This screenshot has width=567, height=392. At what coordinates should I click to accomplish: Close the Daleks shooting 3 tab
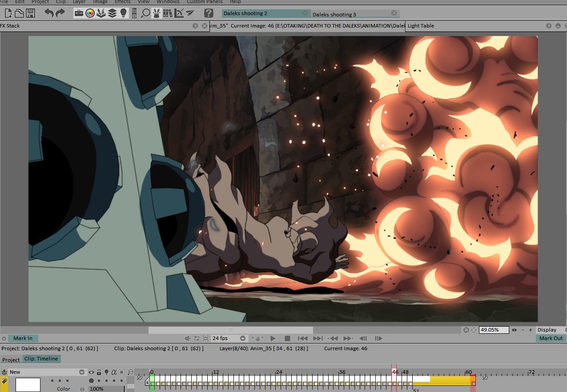click(x=394, y=13)
